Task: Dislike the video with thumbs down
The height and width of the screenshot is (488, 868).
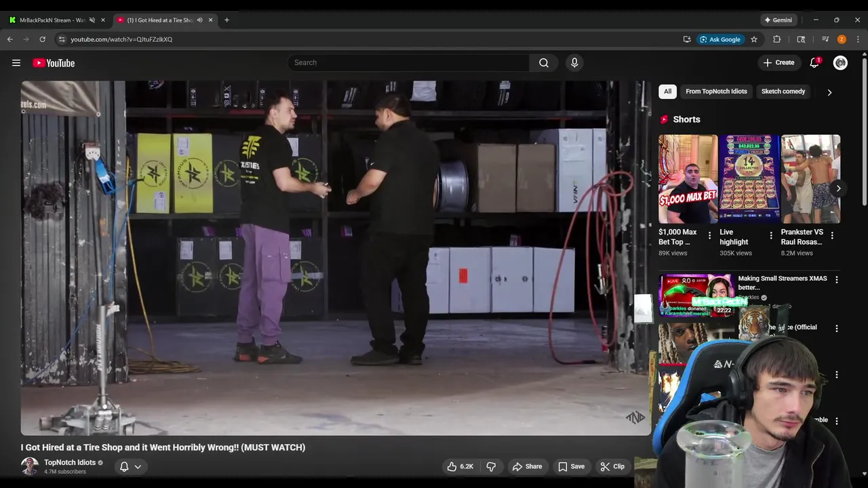Action: click(x=491, y=466)
